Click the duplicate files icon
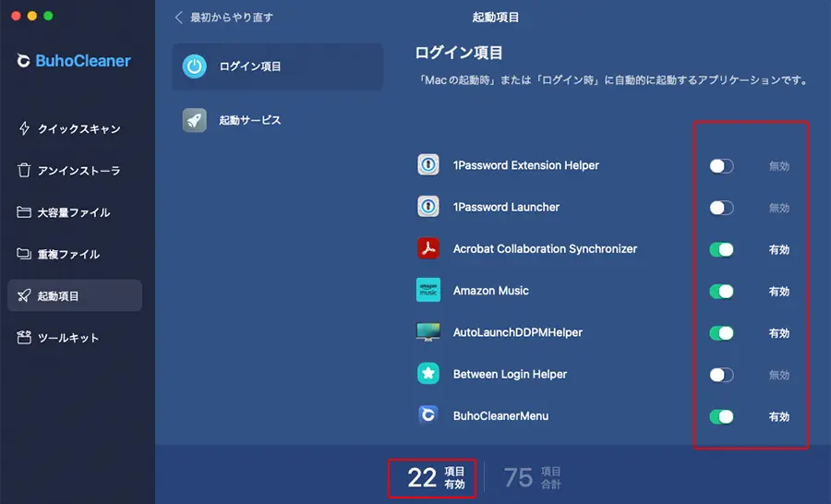831x504 pixels. click(24, 254)
